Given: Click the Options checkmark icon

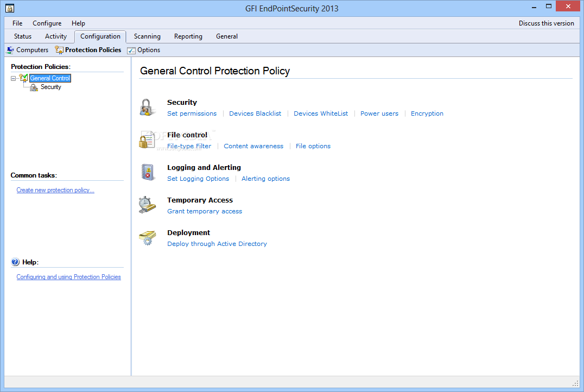Looking at the screenshot, I should click(131, 50).
